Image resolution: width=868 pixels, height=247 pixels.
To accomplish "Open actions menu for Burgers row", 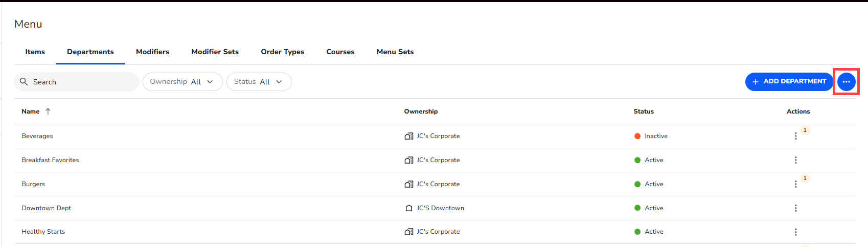I will point(795,184).
